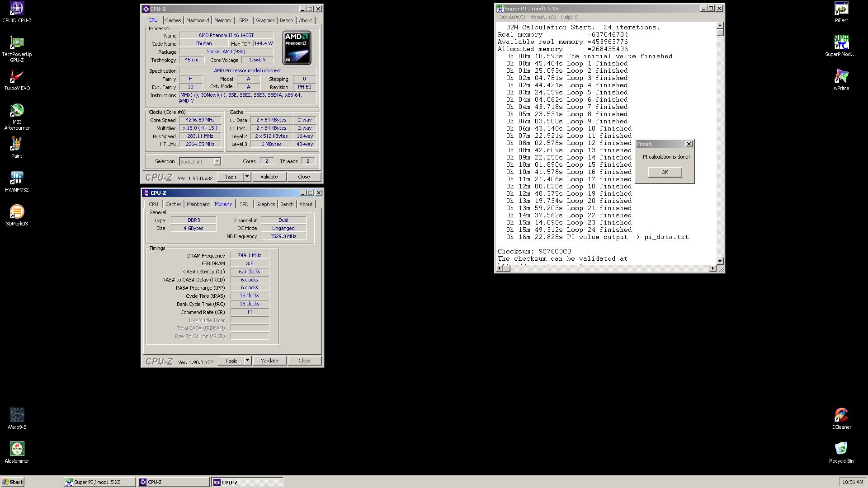The width and height of the screenshot is (868, 488).
Task: Open the TechPowerUp GPU-Z desktop icon
Action: [17, 49]
